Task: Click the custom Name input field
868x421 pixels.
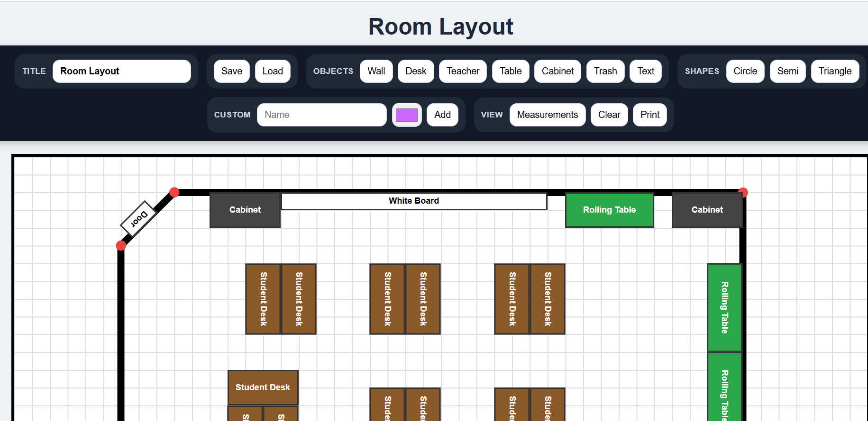Action: pos(322,115)
